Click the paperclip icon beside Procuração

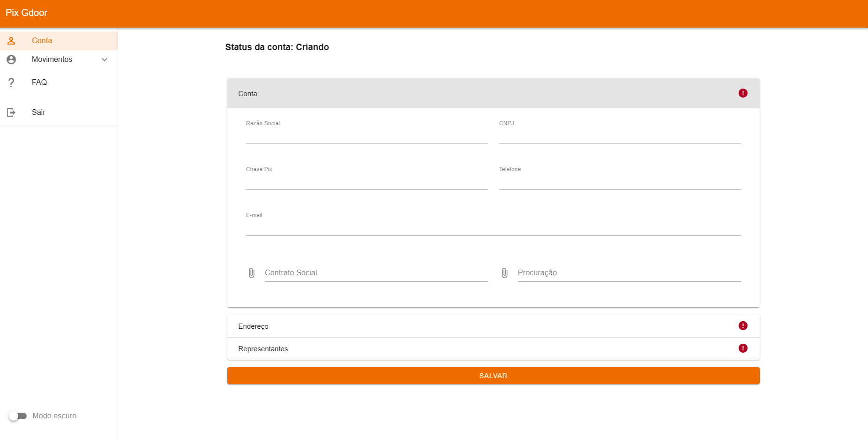point(505,273)
